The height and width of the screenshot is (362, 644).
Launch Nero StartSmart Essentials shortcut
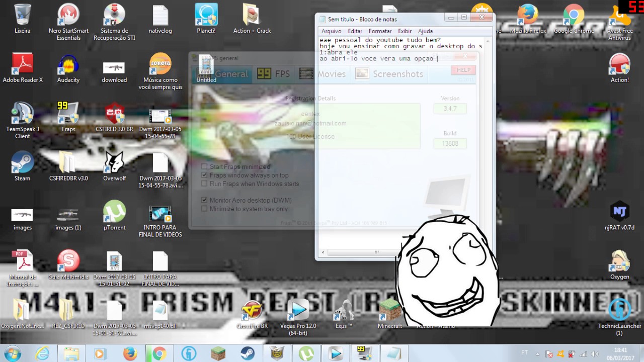[68, 22]
